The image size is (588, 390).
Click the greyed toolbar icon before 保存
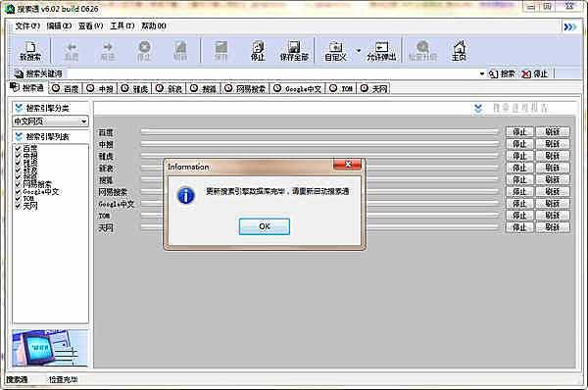coord(180,51)
